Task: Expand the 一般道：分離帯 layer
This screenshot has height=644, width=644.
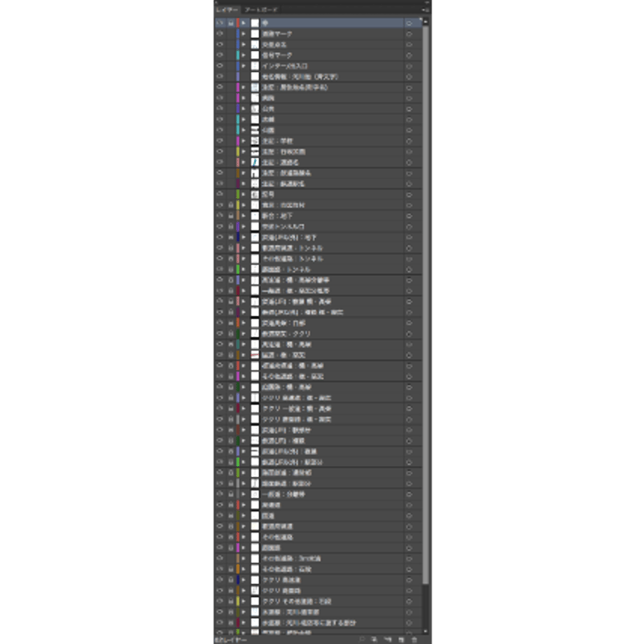Action: (x=244, y=494)
